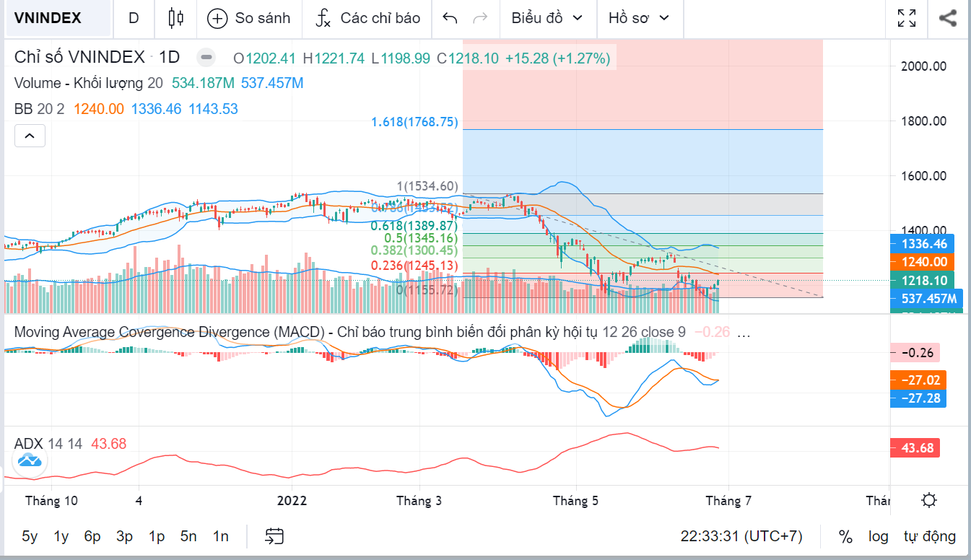Viewport: 971px width, 560px height.
Task: Click the 0.5(1345.16) Fibonacci label
Action: click(422, 237)
